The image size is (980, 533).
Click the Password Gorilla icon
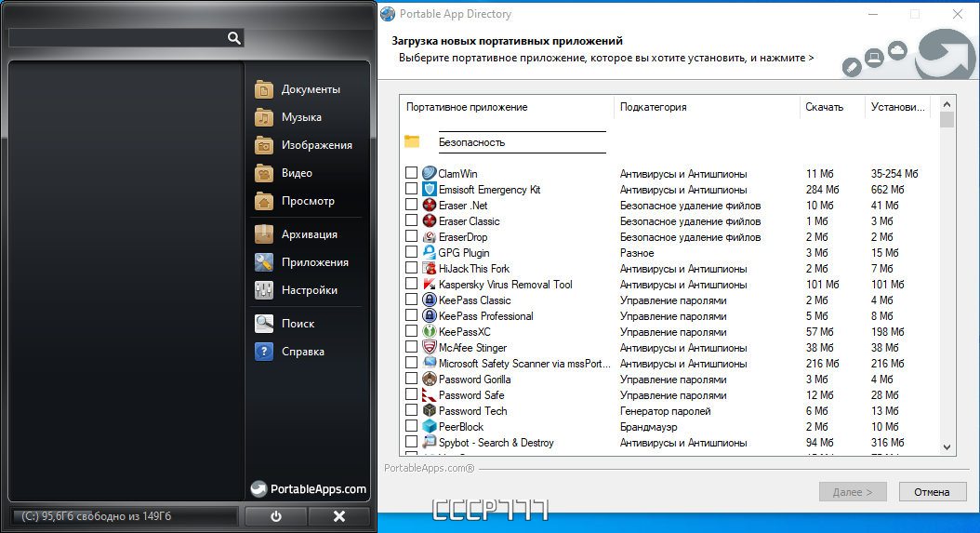pos(429,380)
